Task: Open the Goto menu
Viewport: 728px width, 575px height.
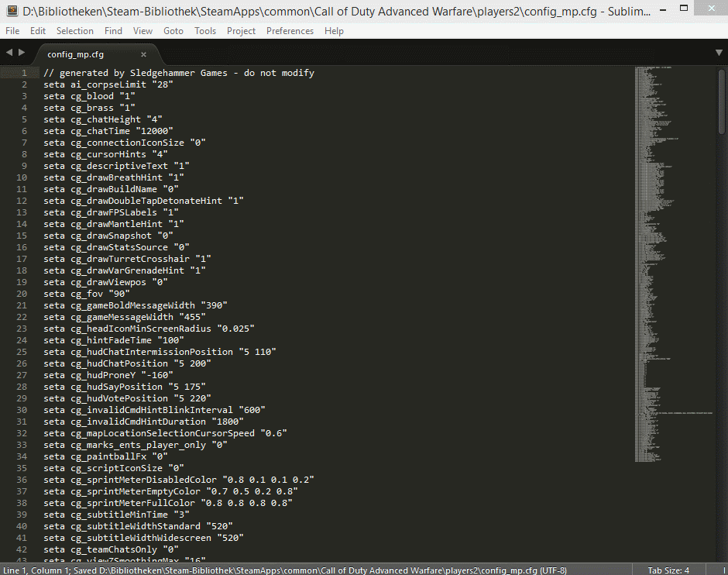Action: pos(173,31)
